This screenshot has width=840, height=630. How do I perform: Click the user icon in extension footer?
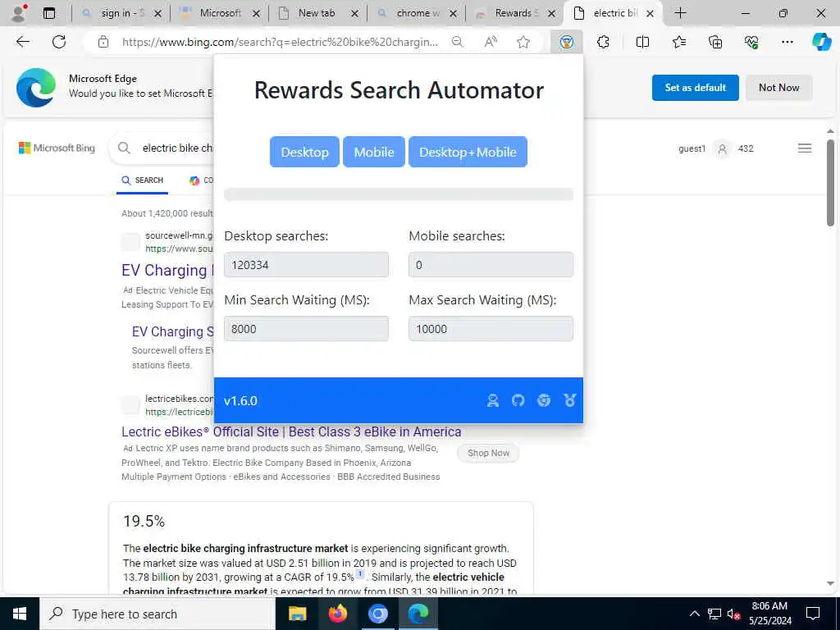pos(493,400)
